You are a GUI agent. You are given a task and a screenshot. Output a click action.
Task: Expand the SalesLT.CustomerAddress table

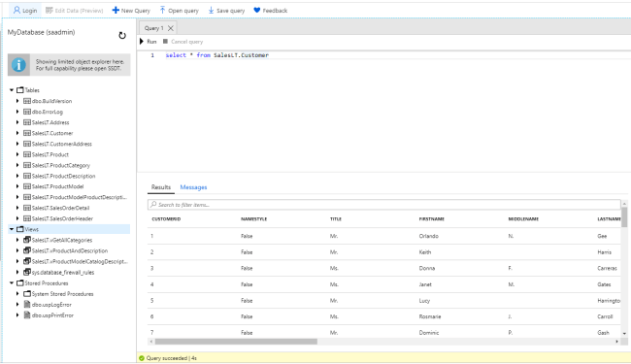pos(17,144)
